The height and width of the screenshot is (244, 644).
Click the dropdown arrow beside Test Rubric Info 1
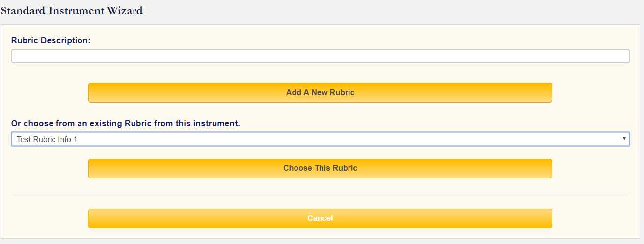coord(624,139)
